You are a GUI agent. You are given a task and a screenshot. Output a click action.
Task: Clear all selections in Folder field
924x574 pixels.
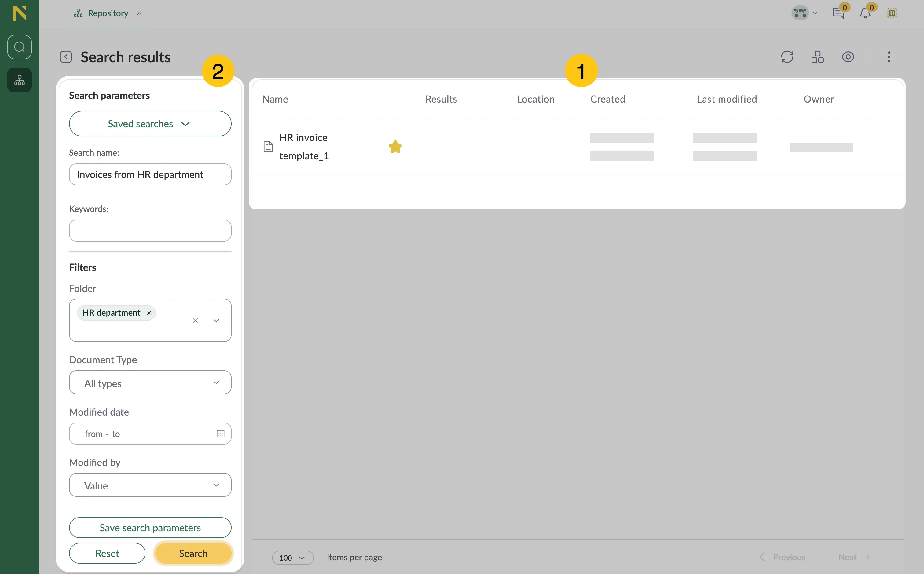pos(195,320)
